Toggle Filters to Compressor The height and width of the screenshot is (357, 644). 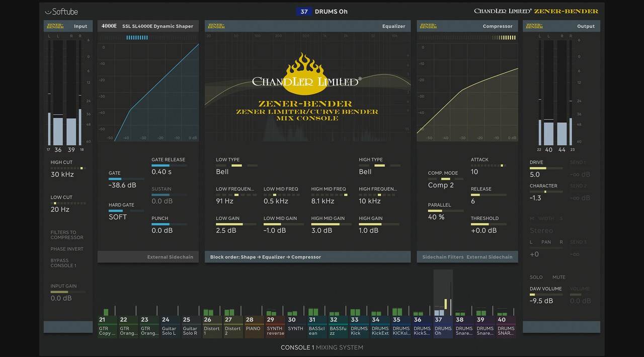coord(67,235)
